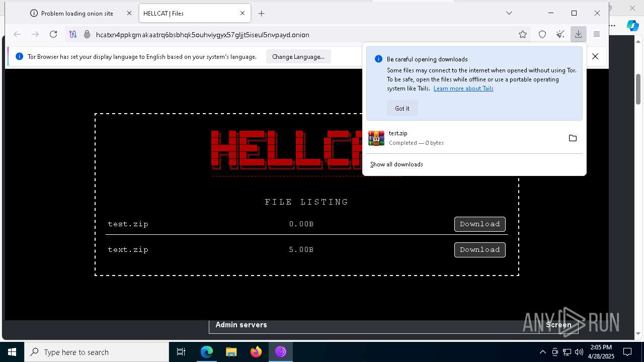Go back to previous page
The width and height of the screenshot is (644, 362).
(x=17, y=34)
